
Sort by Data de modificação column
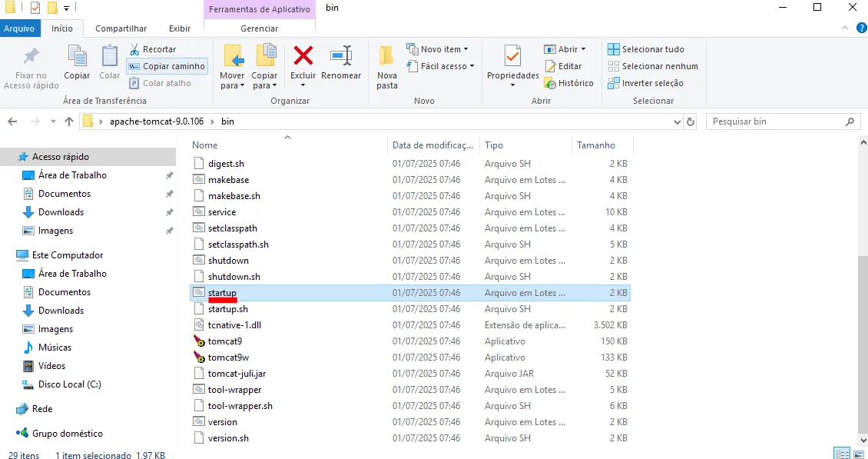[433, 145]
